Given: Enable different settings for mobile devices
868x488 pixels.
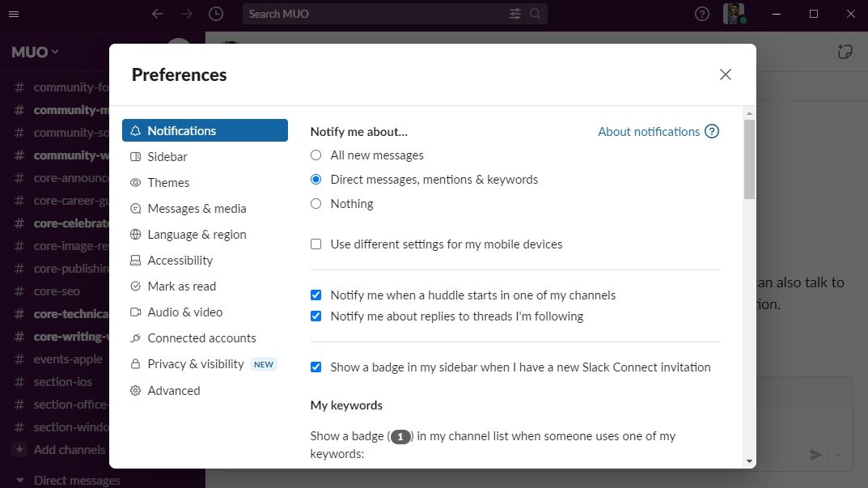Looking at the screenshot, I should [x=315, y=244].
